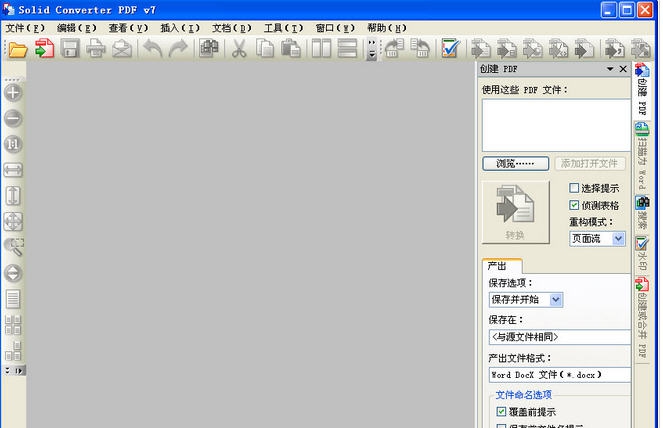Open the 文档(D) menu
This screenshot has width=663, height=428.
[231, 28]
